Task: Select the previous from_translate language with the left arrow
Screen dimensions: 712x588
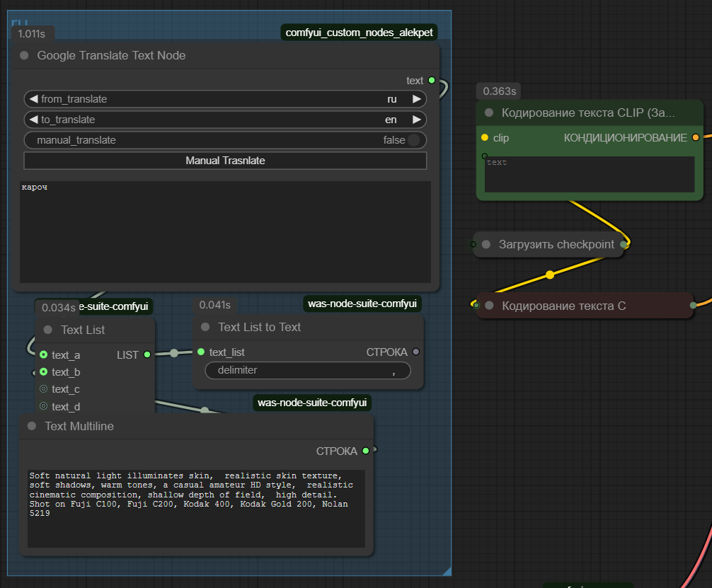Action: click(33, 99)
